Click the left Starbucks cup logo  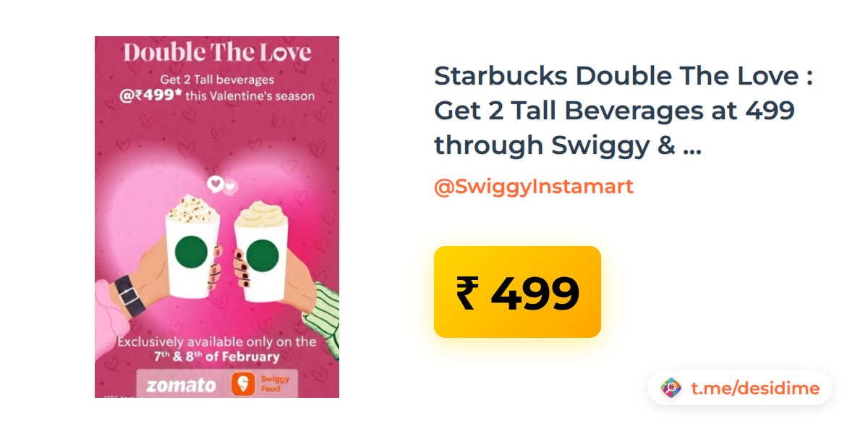191,252
